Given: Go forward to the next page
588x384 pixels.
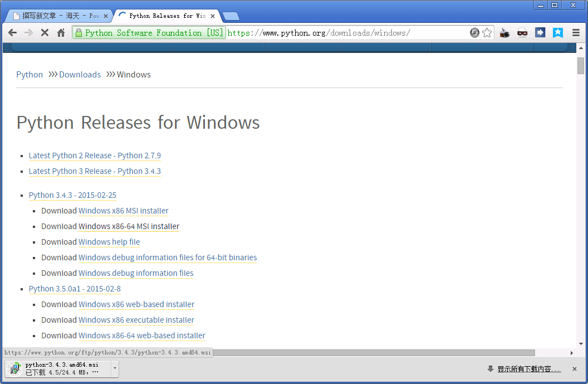Looking at the screenshot, I should click(28, 33).
